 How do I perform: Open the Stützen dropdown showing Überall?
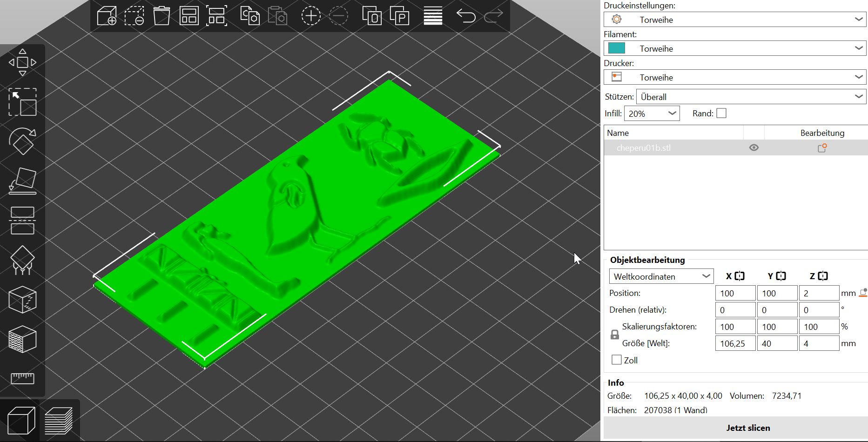click(751, 97)
